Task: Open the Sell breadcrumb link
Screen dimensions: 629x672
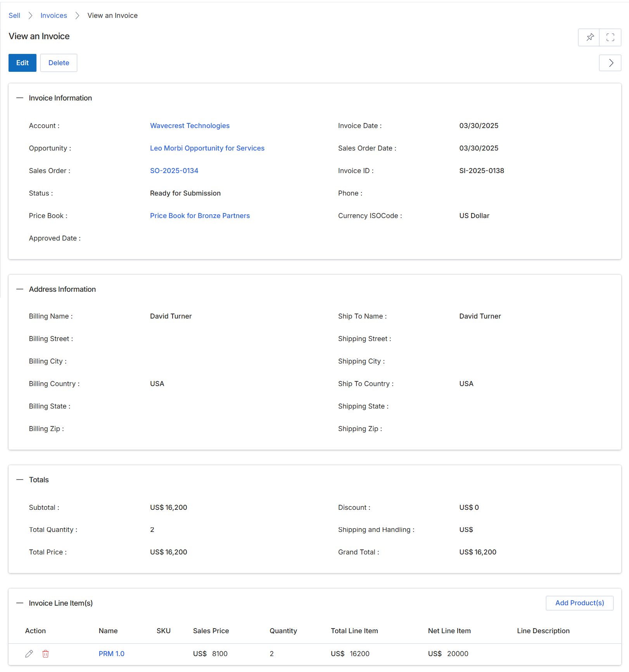Action: pyautogui.click(x=14, y=16)
